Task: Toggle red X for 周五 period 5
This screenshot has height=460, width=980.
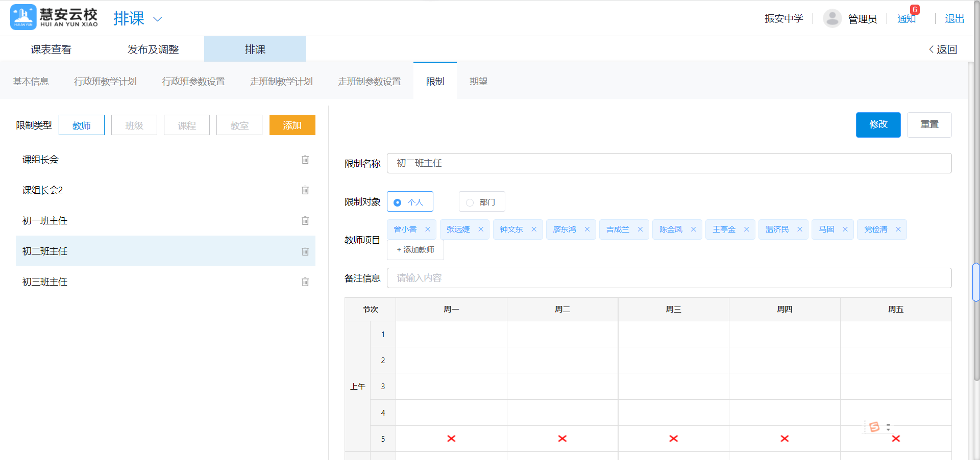Action: (x=896, y=439)
